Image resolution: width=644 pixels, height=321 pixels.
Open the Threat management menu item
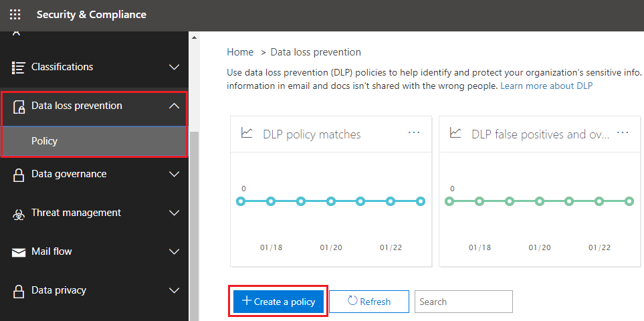(x=94, y=213)
